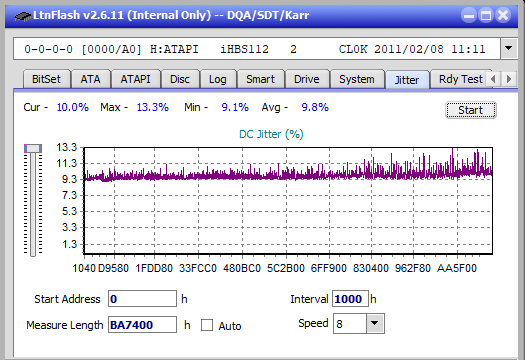Viewport: 525px width, 360px height.
Task: Maximize the LtnFlash window
Action: click(x=486, y=15)
